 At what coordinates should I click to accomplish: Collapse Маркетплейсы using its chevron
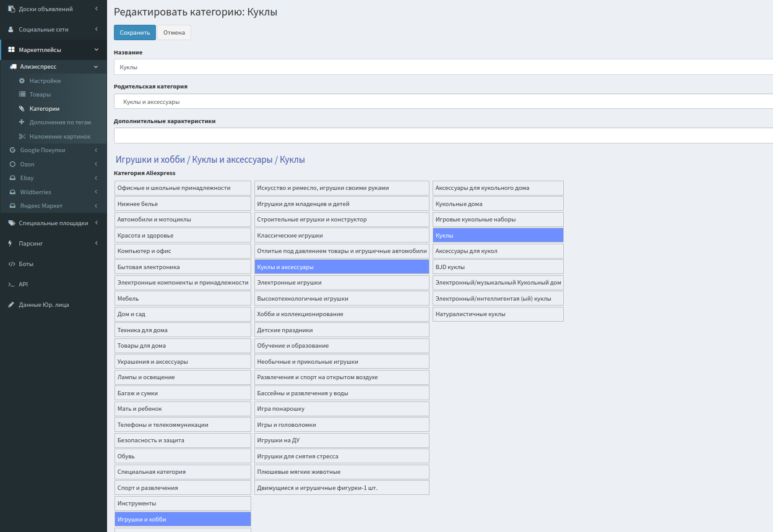coord(96,50)
